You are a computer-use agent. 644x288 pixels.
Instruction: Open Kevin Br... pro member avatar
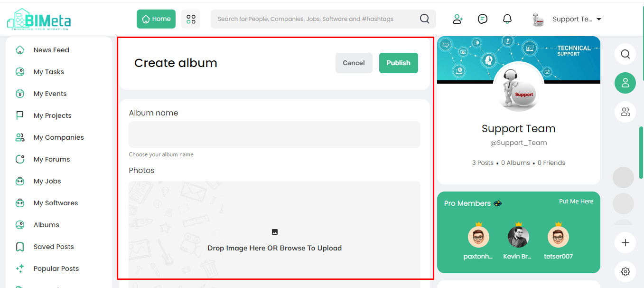[x=518, y=237]
